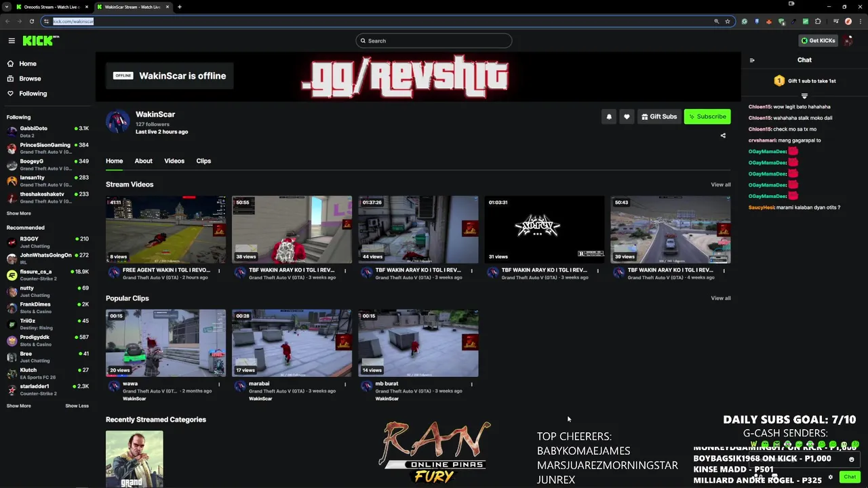
Task: Open the tab search dropdown arrow
Action: [6, 7]
